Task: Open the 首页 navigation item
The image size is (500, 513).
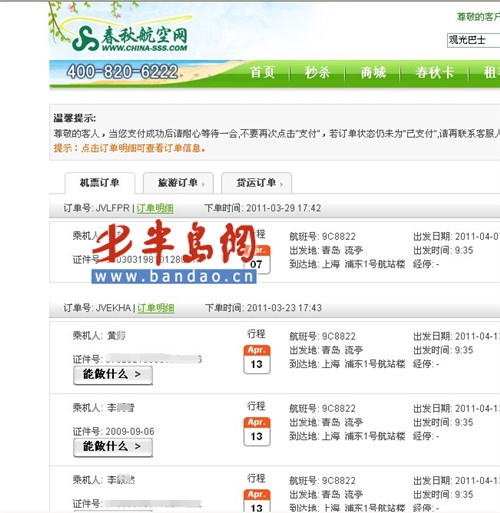Action: [x=263, y=72]
